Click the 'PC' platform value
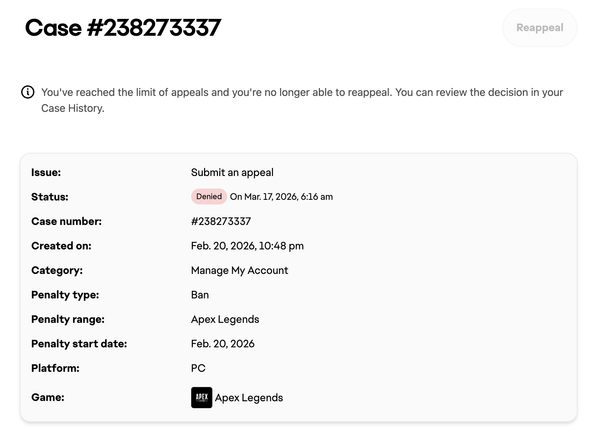The image size is (600, 436). pos(198,368)
